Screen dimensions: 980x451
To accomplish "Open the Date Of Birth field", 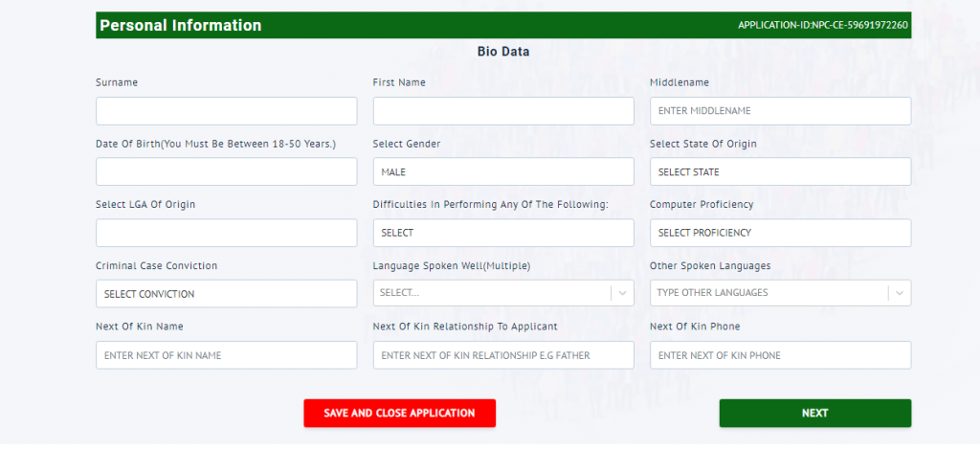I will [226, 171].
